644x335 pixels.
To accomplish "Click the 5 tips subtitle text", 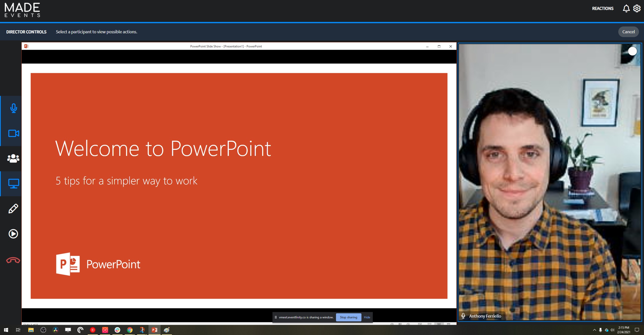I will [127, 181].
